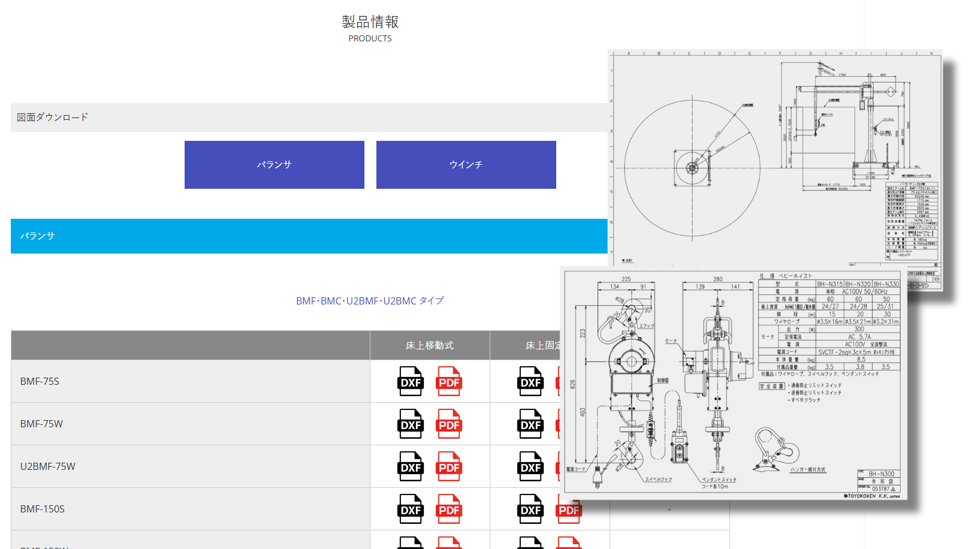
Task: Download BMF-75S floor-mobile PDF file
Action: (449, 381)
